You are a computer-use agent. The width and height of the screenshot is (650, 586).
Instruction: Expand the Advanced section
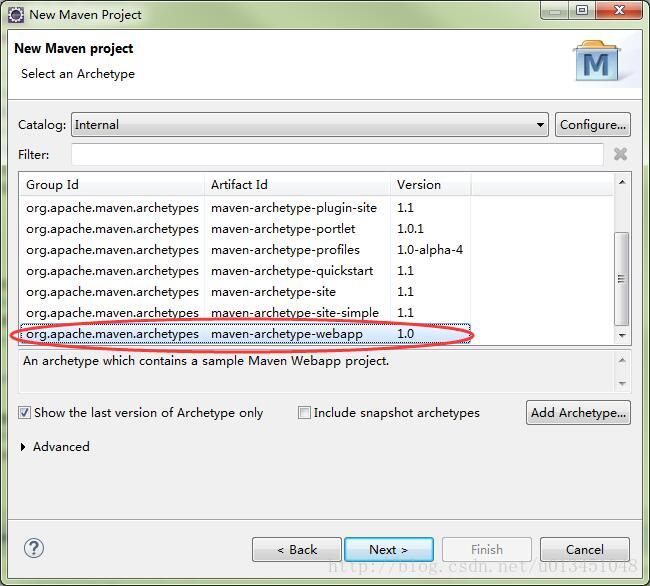tap(23, 447)
